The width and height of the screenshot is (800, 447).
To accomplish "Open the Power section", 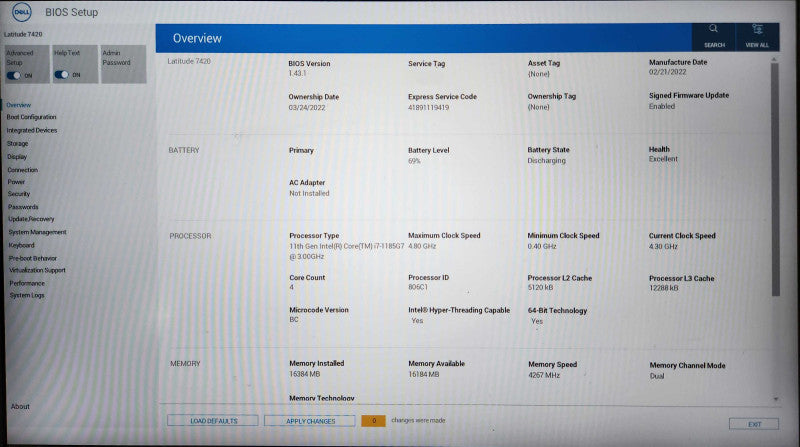I will [16, 182].
